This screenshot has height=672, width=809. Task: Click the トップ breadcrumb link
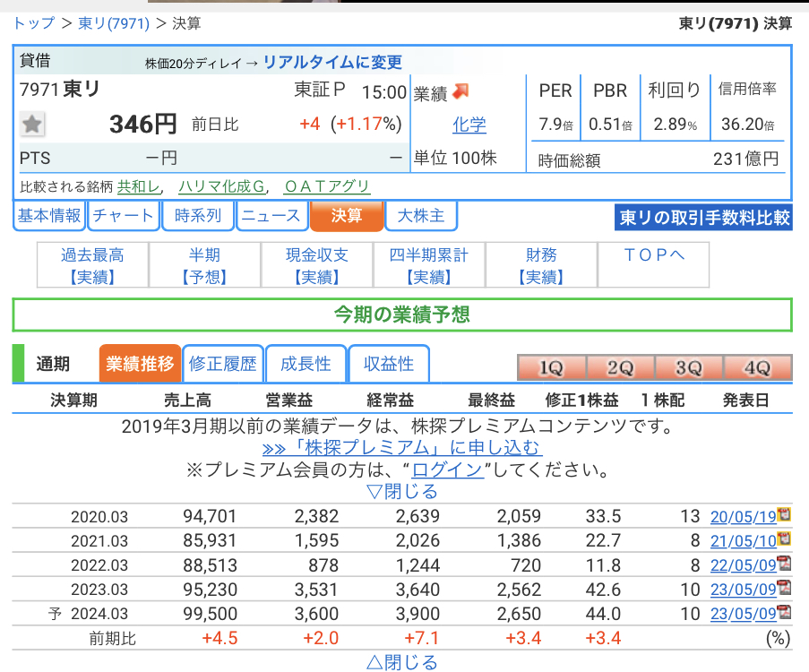click(x=34, y=23)
